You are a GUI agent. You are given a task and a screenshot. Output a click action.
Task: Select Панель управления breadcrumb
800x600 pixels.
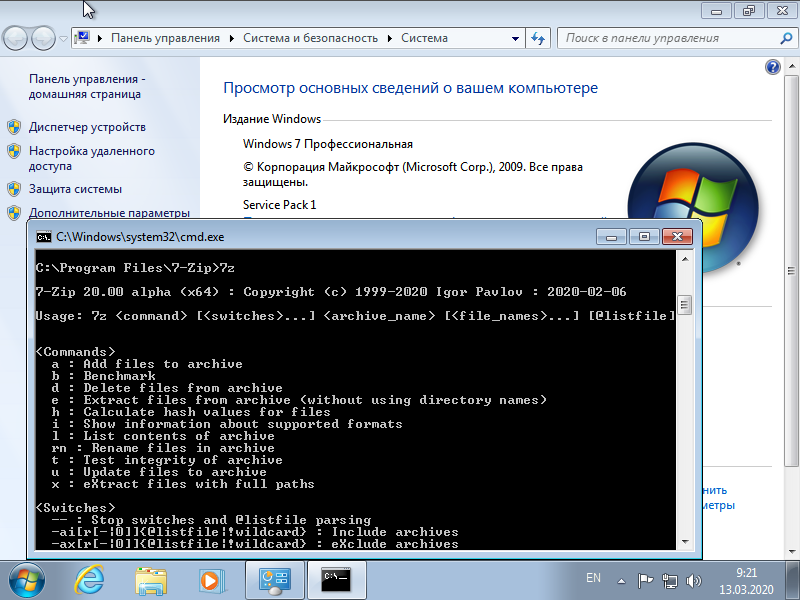[x=165, y=38]
